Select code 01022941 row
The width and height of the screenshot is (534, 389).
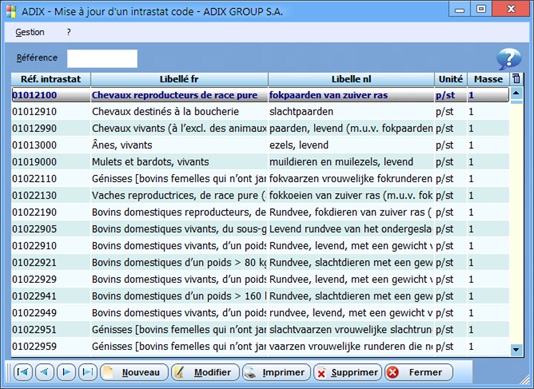coord(260,296)
